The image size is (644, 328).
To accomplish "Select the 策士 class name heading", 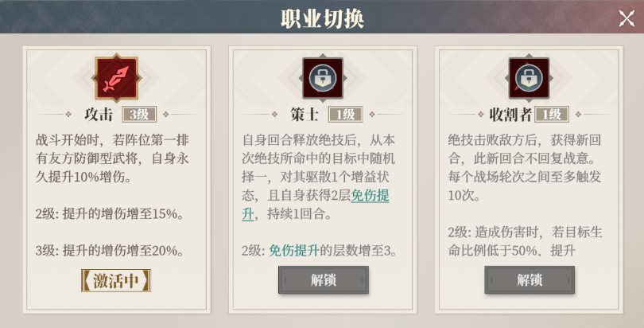I will tap(305, 114).
